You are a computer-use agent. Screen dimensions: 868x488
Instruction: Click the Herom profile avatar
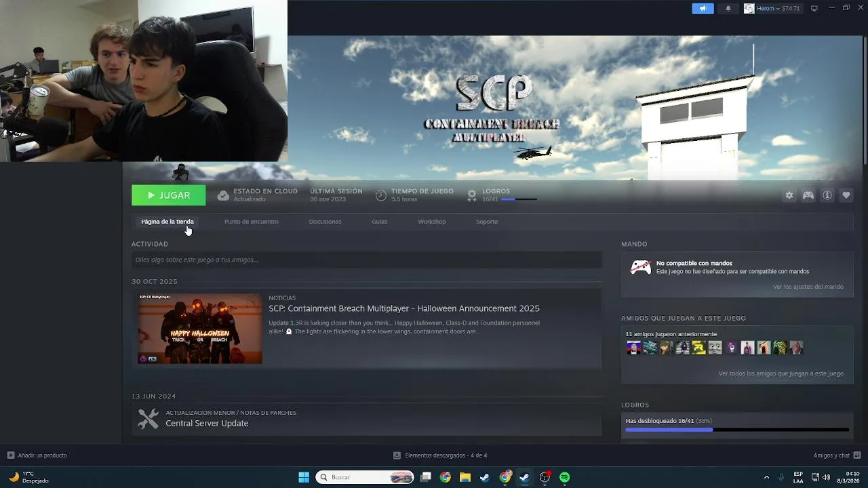pos(749,8)
